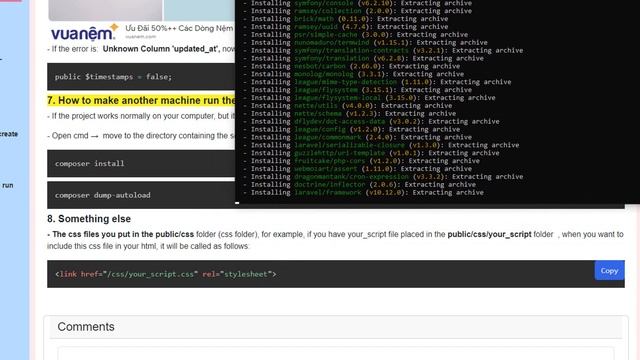The width and height of the screenshot is (640, 360).
Task: Click 'Installing laravel/framework' line in terminal
Action: [363, 192]
